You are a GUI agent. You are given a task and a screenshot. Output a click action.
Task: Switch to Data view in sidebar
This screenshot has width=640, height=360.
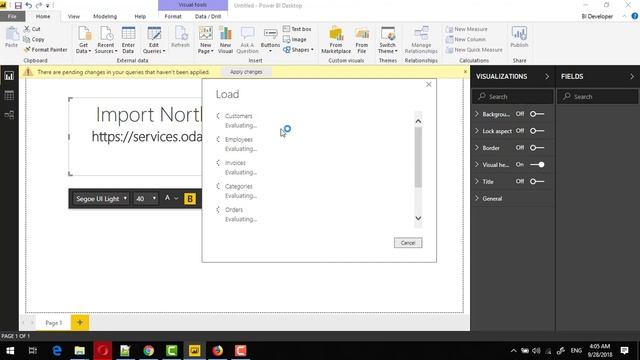tap(9, 96)
